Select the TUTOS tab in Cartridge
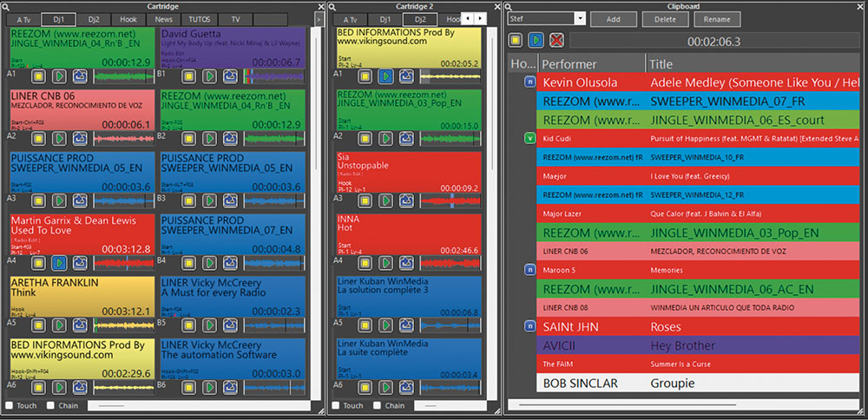 (x=197, y=18)
